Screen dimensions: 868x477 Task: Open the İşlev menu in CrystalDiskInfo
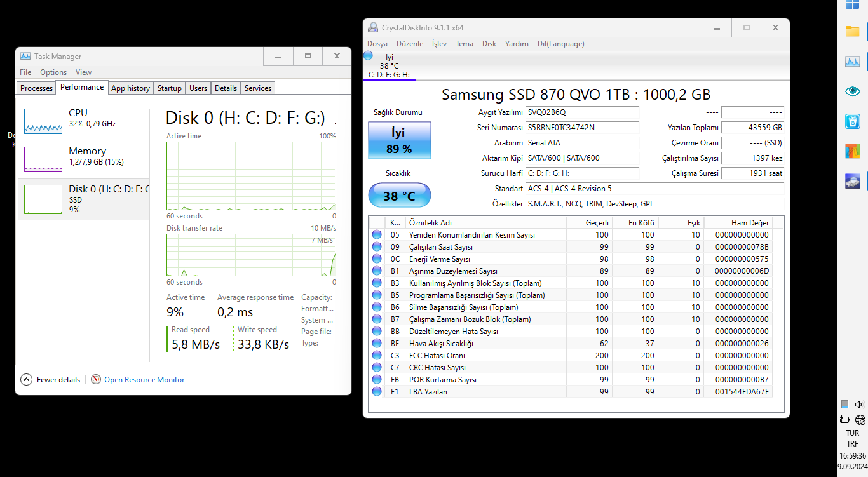pyautogui.click(x=439, y=44)
